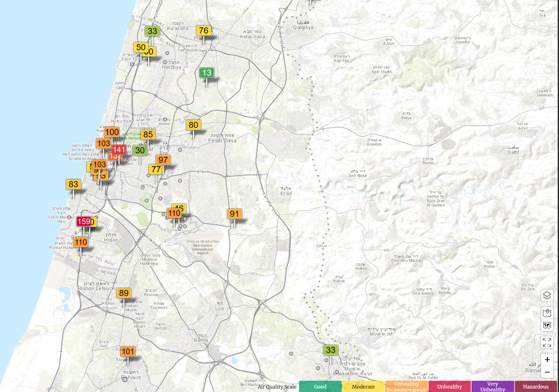
Task: Select the orange 97 air quality marker
Action: coord(163,160)
